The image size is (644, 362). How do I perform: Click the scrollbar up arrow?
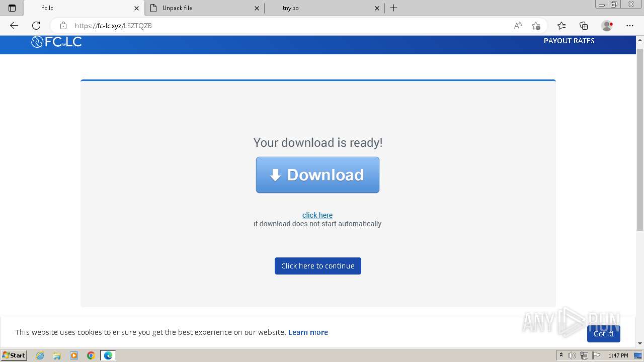[x=640, y=39]
